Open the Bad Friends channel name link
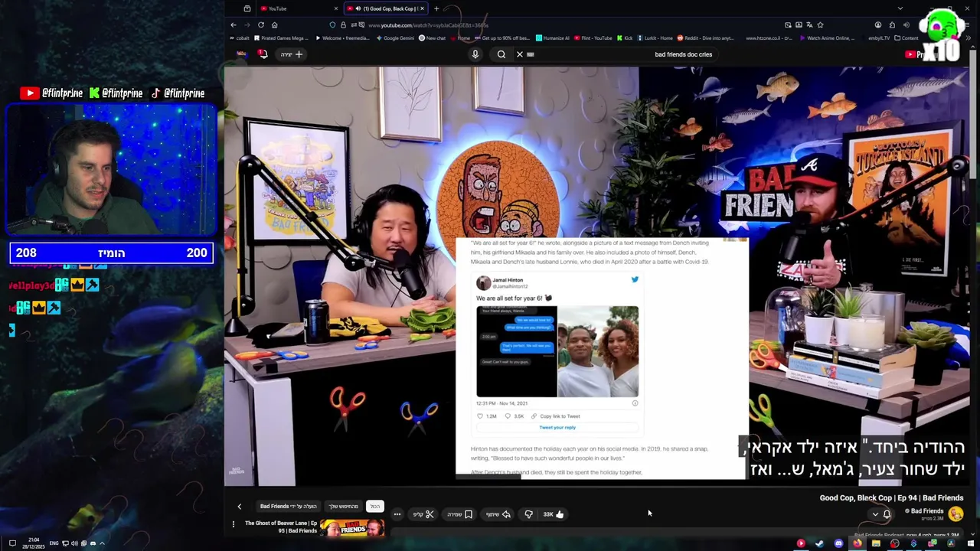This screenshot has width=980, height=551. 927,511
